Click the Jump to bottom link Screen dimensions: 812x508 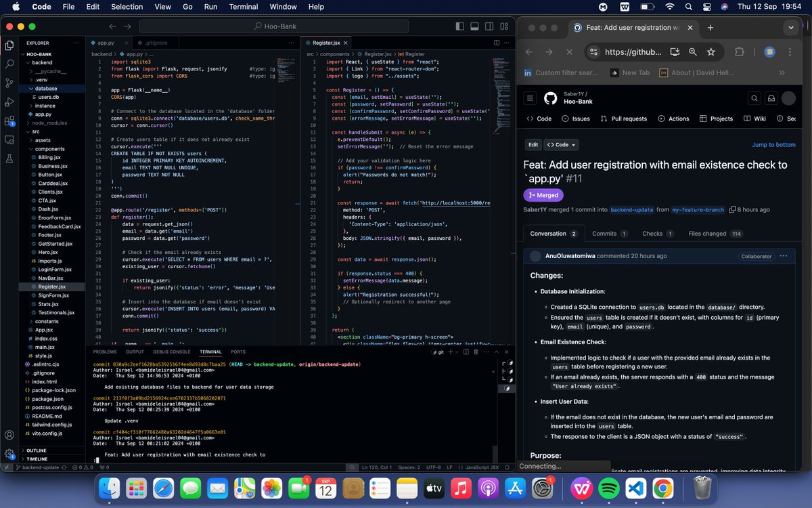click(x=773, y=145)
